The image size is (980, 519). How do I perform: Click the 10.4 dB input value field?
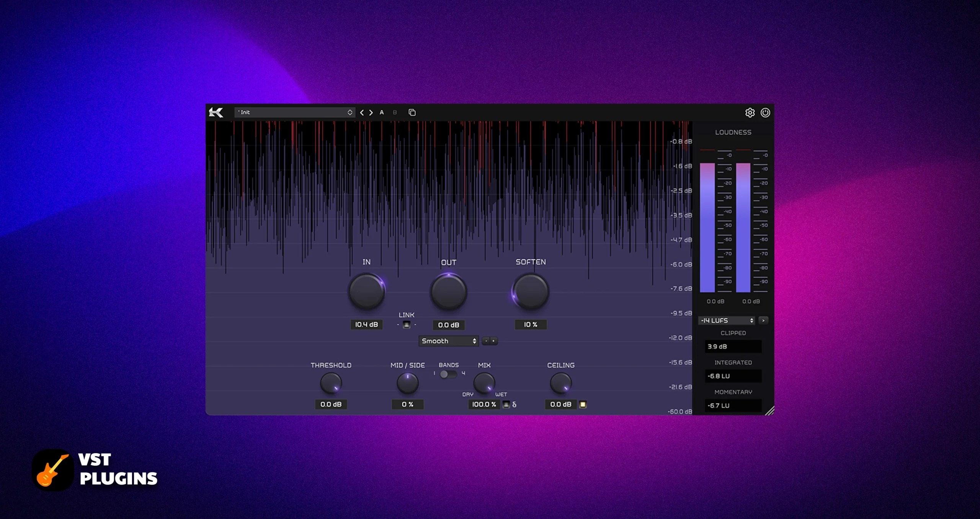pyautogui.click(x=366, y=325)
